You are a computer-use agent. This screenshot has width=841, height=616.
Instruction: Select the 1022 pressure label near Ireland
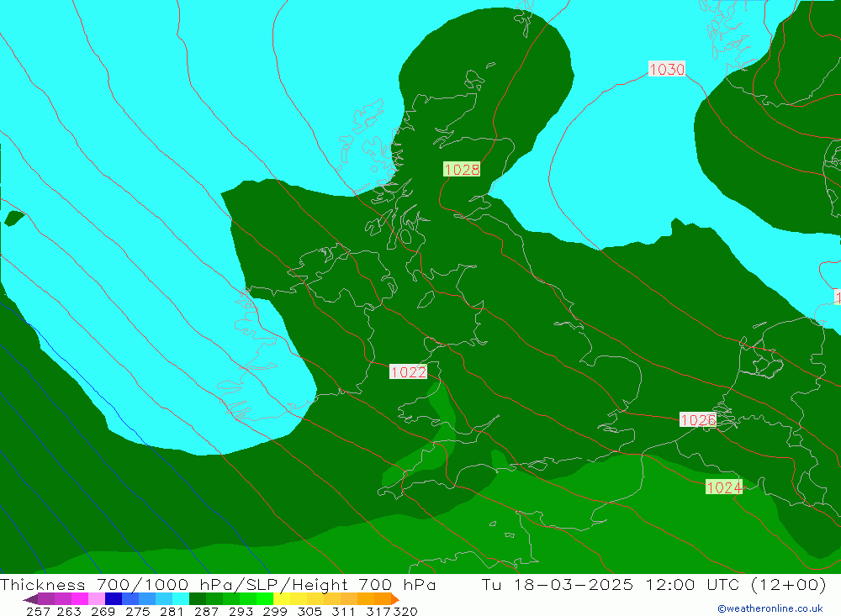coord(408,371)
